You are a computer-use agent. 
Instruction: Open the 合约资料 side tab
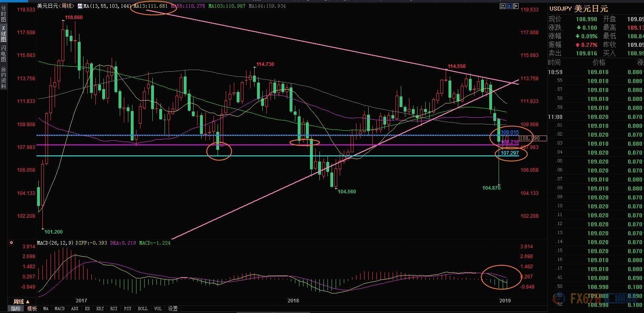pyautogui.click(x=3, y=78)
